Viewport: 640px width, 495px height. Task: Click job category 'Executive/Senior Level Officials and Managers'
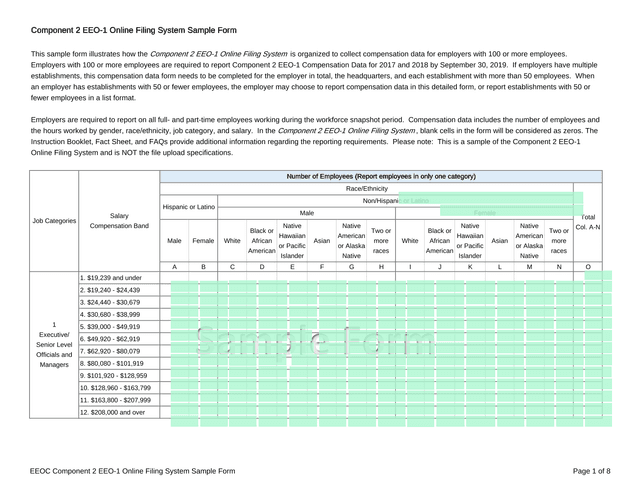tap(54, 345)
